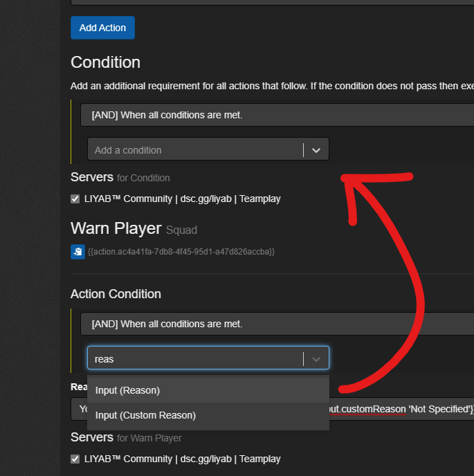Screen dimensions: 474x476
Task: Click the 'Add a condition' search field
Action: click(194, 149)
